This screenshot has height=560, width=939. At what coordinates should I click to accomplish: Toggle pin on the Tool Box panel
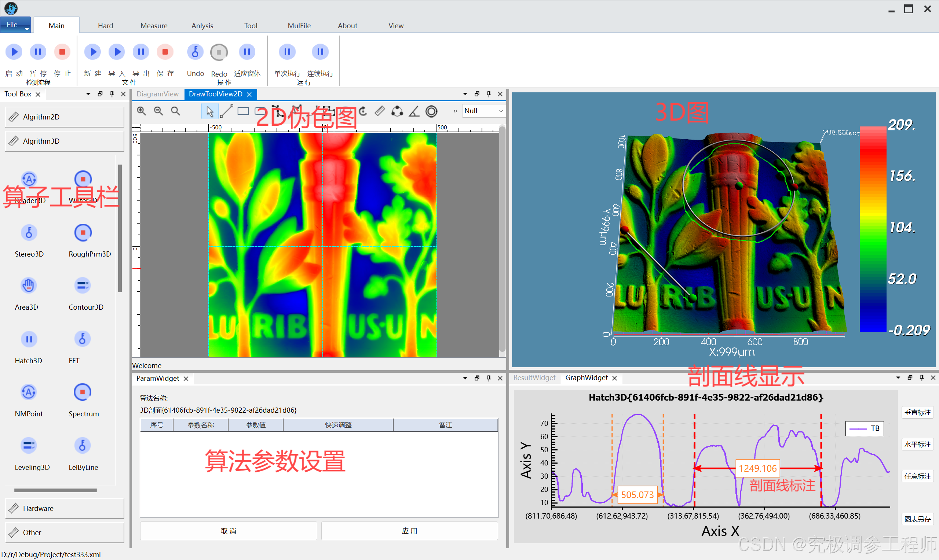click(x=112, y=94)
